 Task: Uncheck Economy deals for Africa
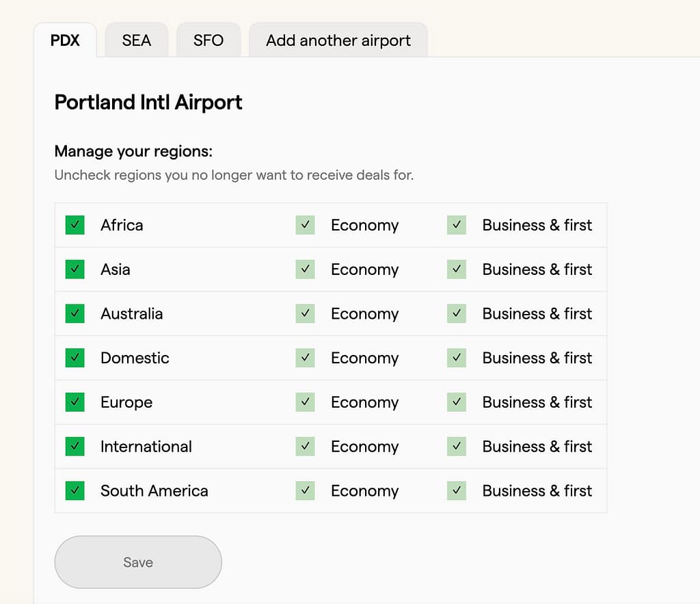tap(305, 224)
